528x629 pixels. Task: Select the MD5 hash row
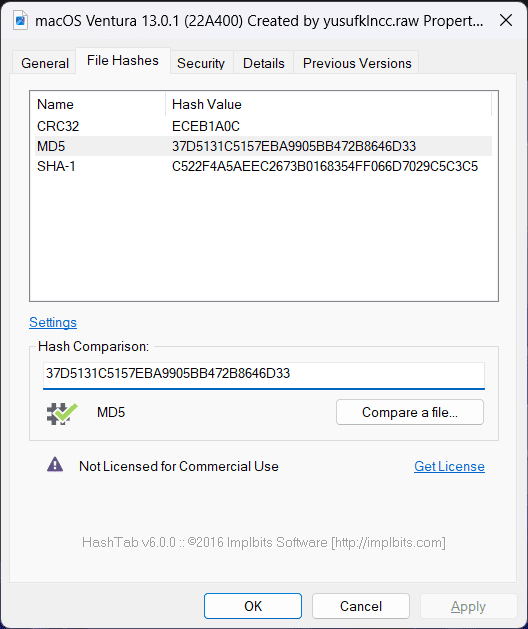(x=263, y=146)
